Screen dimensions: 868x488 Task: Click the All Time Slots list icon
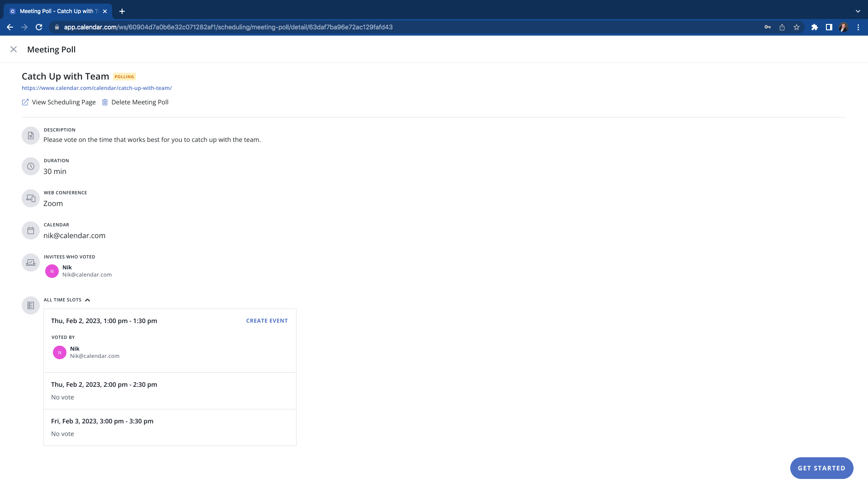pos(31,305)
